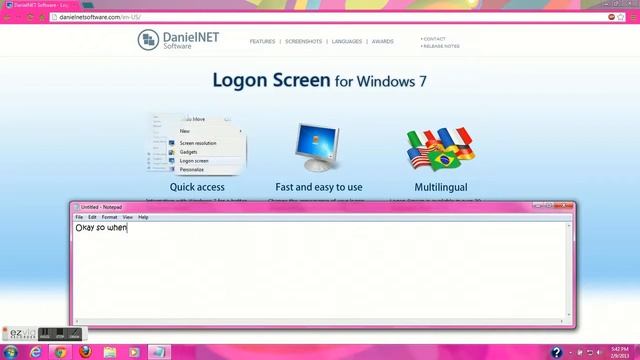Click the ezvid pause button
Viewport: 640px width, 360px height.
45,333
